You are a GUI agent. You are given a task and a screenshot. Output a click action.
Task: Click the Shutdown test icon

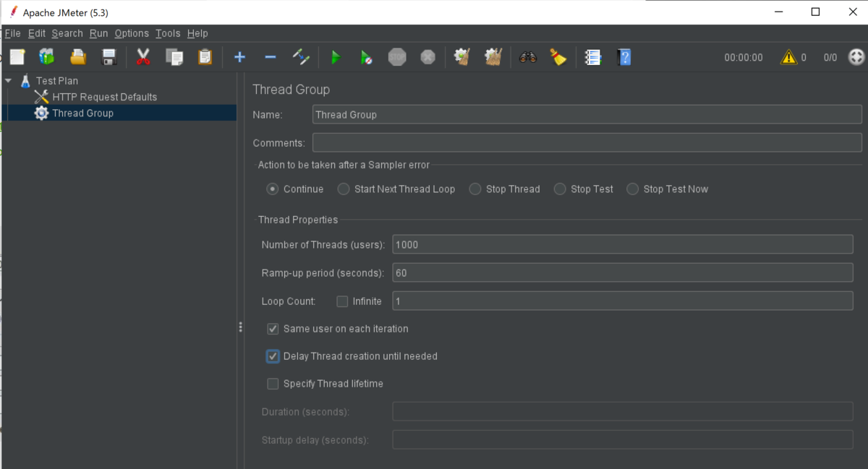coord(428,57)
